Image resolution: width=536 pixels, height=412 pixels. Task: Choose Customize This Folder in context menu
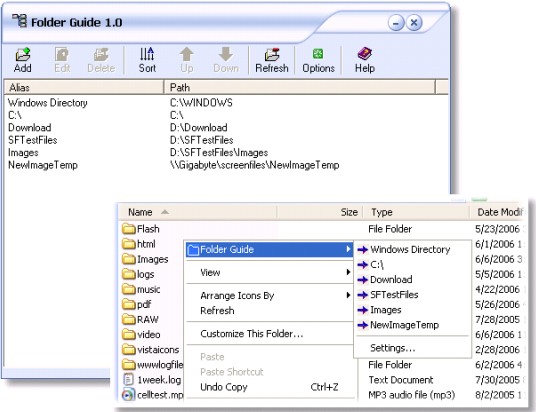[252, 334]
